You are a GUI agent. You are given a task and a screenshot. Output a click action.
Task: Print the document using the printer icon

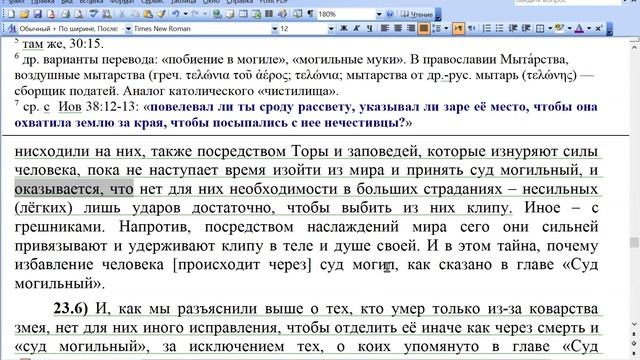click(65, 14)
